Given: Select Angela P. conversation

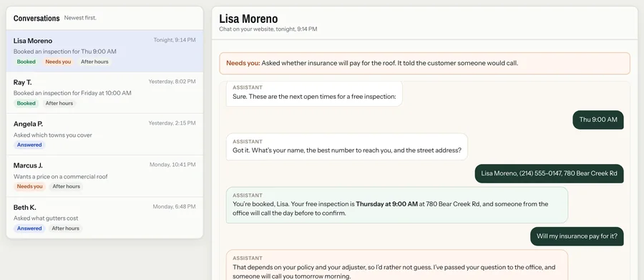Looking at the screenshot, I should tap(104, 135).
